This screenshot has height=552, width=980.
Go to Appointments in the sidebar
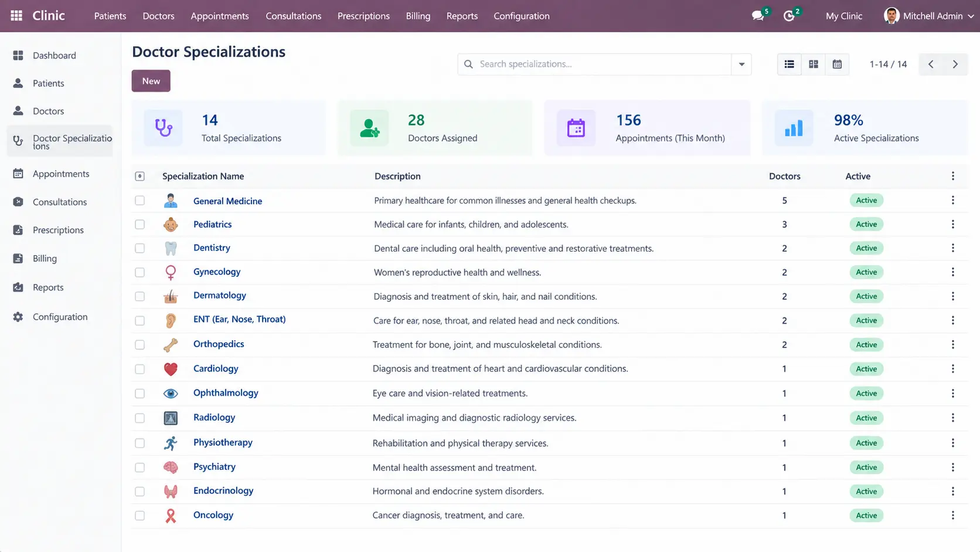[60, 174]
